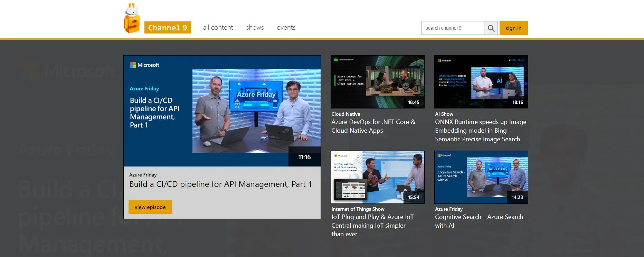Open the featured Azure Friday CI/CD thumbnail
Image resolution: width=644 pixels, height=257 pixels.
point(222,111)
